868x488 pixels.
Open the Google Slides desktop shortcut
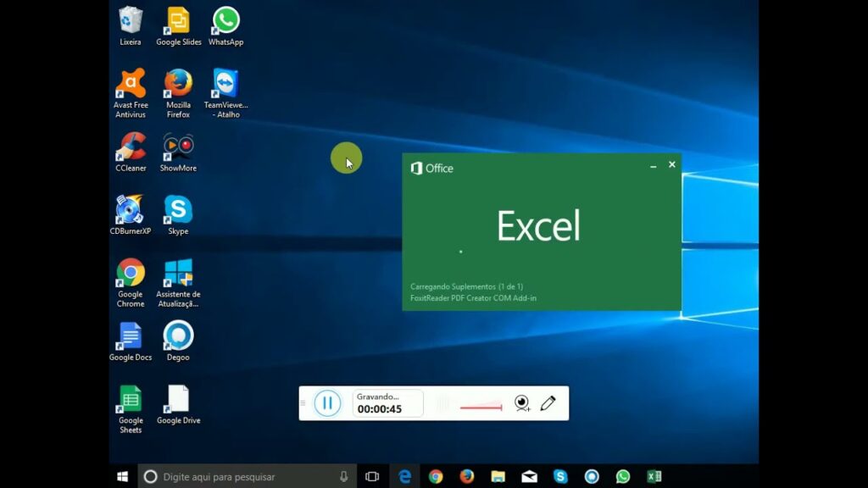[x=178, y=25]
